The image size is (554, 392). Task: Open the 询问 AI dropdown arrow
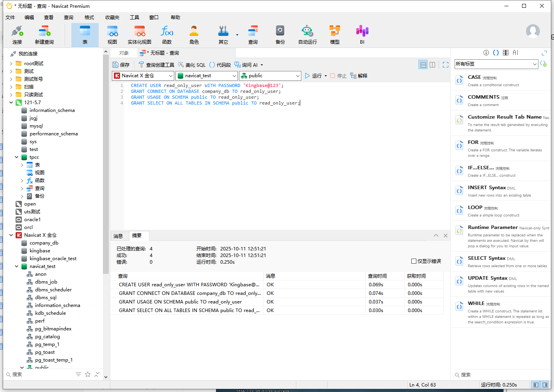(x=262, y=65)
